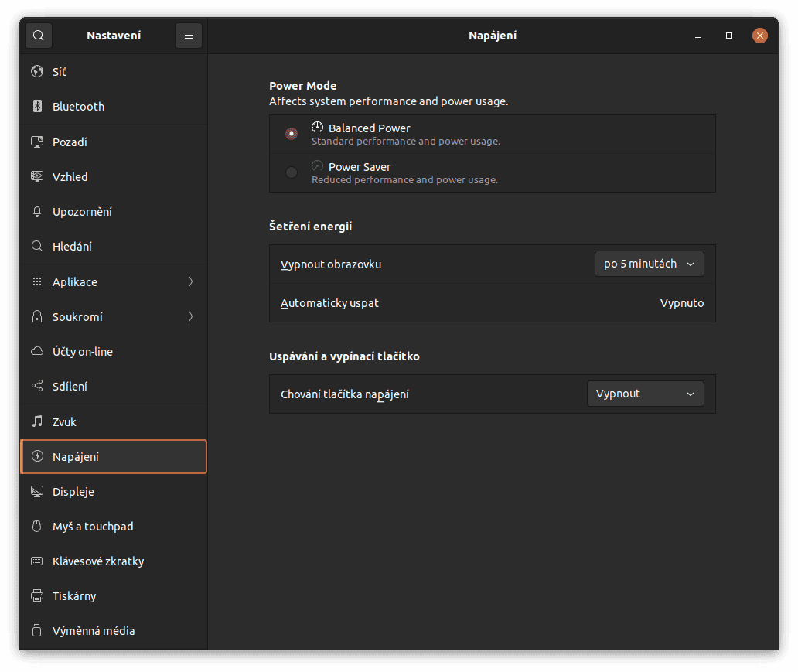Image resolution: width=798 pixels, height=672 pixels.
Task: Open the Automaticky uspat row
Action: [x=492, y=303]
